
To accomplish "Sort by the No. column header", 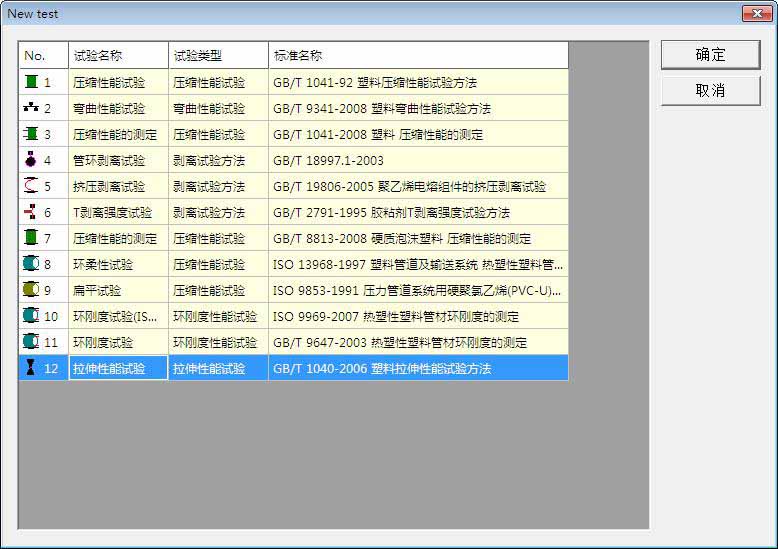I will 43,56.
